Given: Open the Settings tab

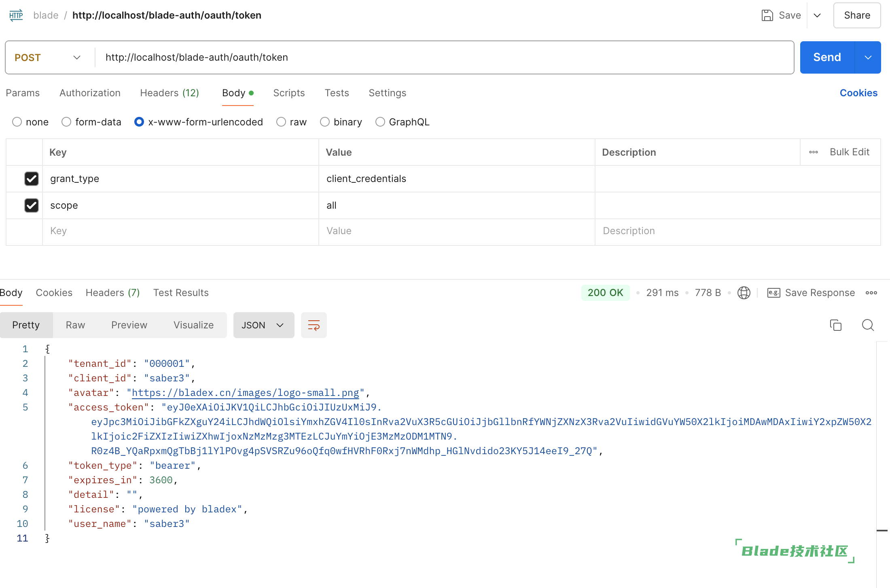Looking at the screenshot, I should coord(387,93).
